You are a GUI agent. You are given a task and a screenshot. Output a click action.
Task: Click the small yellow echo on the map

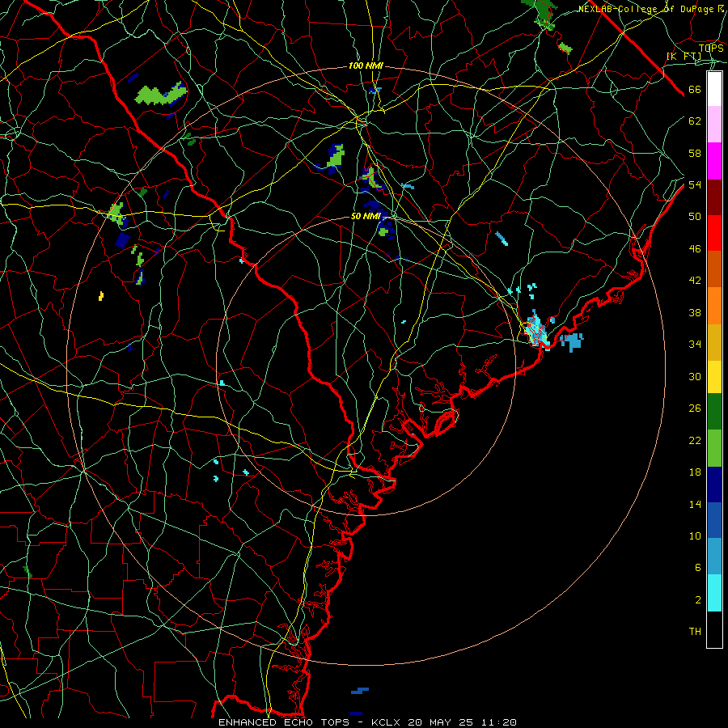(101, 296)
